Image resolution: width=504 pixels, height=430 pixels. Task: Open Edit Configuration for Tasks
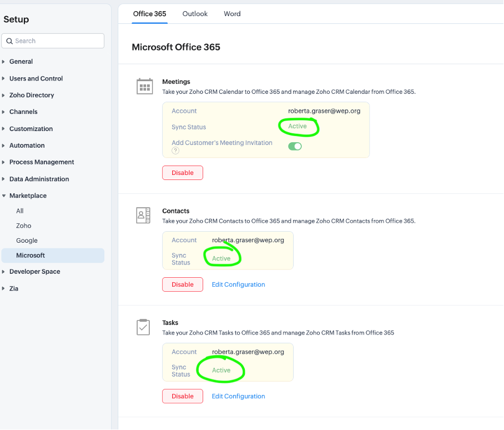pyautogui.click(x=238, y=396)
